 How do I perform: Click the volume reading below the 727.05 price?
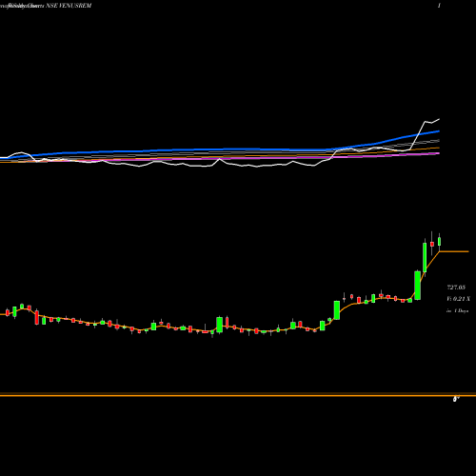(x=458, y=299)
